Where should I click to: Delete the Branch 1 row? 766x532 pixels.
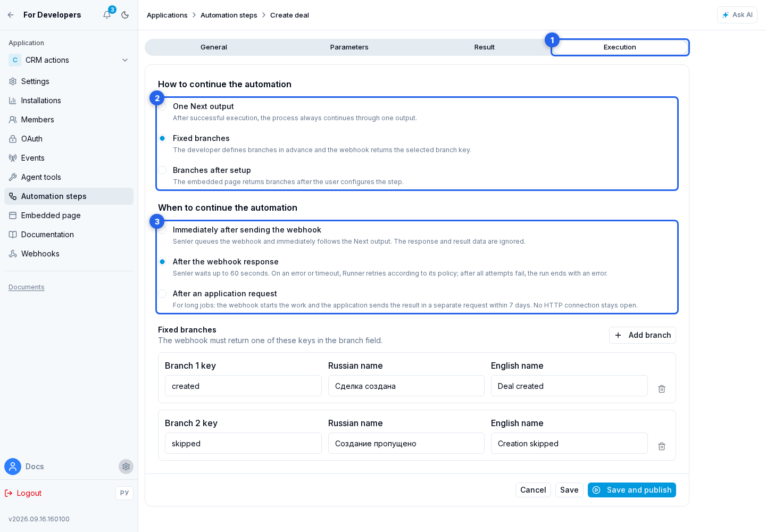coord(662,389)
